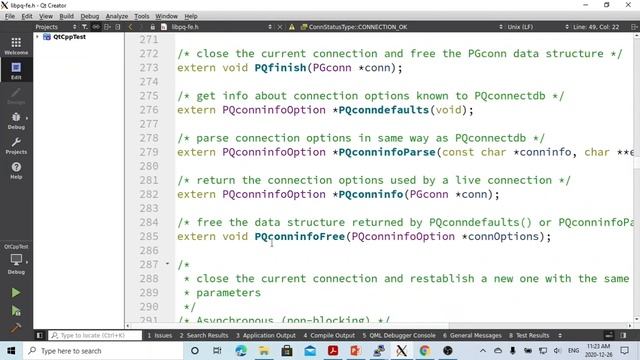Show the Search Results pane
640x360 pixels.
(x=204, y=336)
